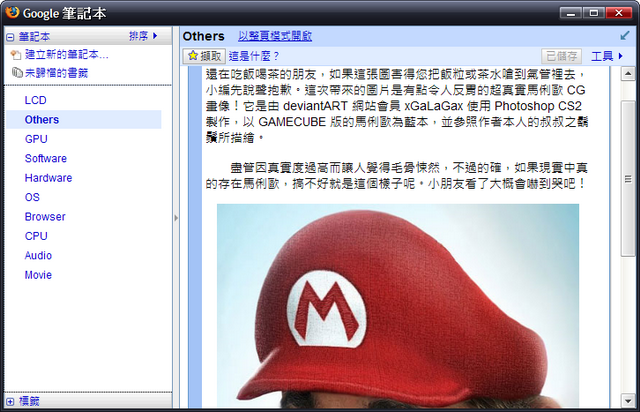Click the sidebar collapse splitter arrow
This screenshot has width=640, height=412.
point(176,218)
